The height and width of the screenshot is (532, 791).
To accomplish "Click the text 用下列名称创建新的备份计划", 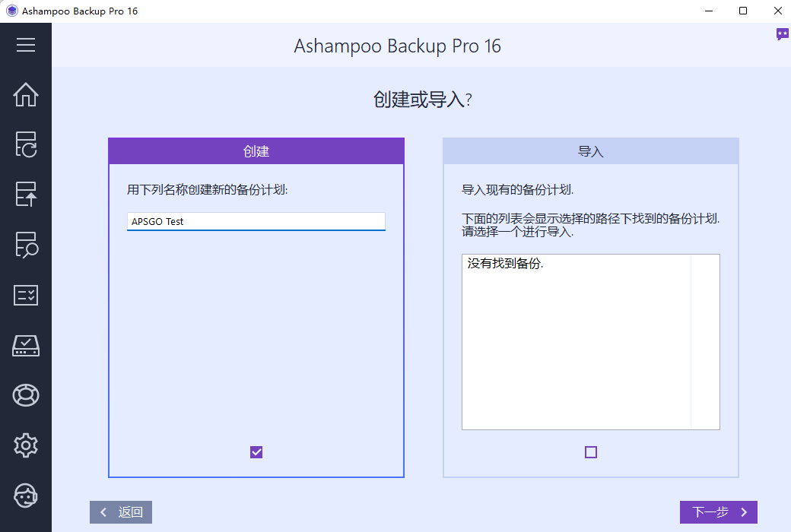I will [208, 190].
